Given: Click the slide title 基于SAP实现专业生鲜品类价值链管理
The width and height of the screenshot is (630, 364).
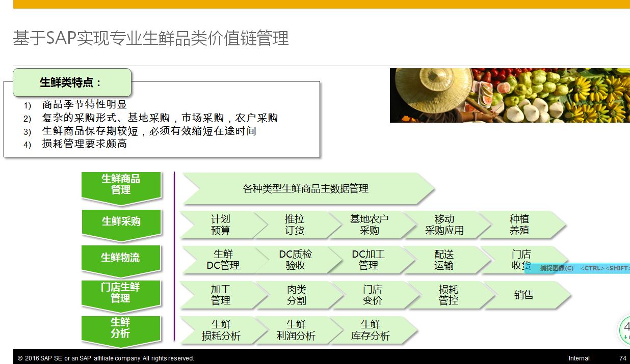Looking at the screenshot, I should pos(151,38).
